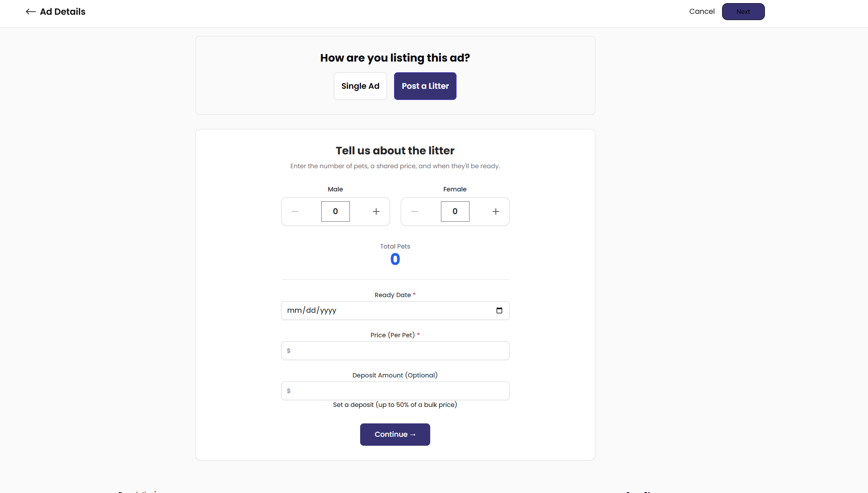Increase the Male pet count

[x=376, y=211]
